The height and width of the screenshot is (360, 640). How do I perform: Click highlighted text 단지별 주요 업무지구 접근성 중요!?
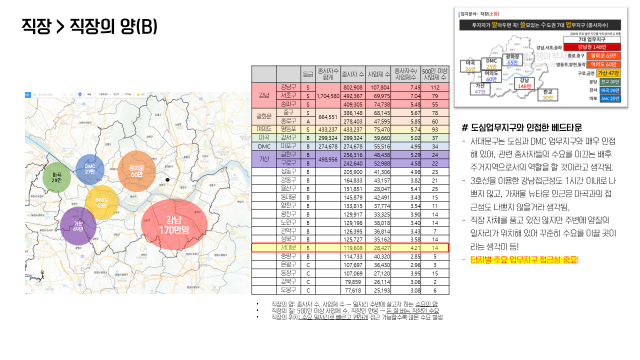(x=524, y=260)
